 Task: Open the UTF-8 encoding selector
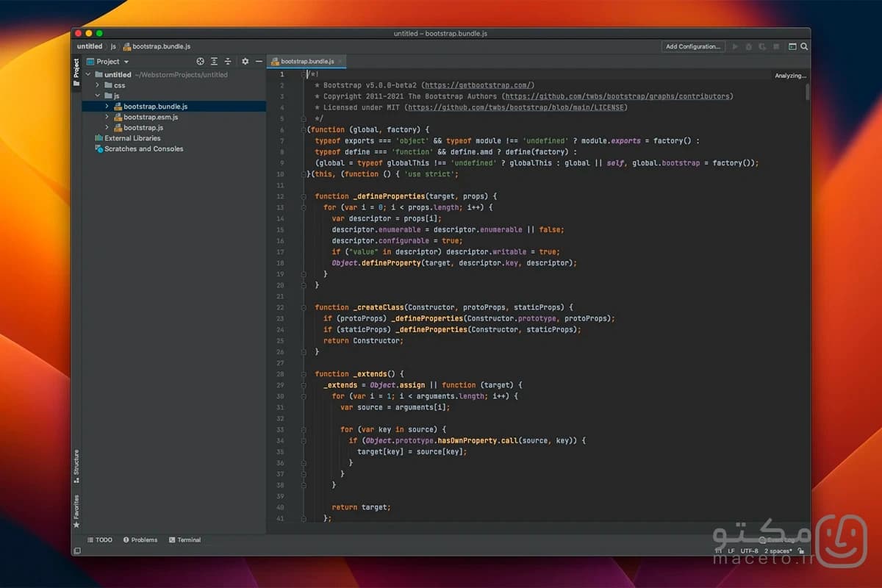[749, 551]
